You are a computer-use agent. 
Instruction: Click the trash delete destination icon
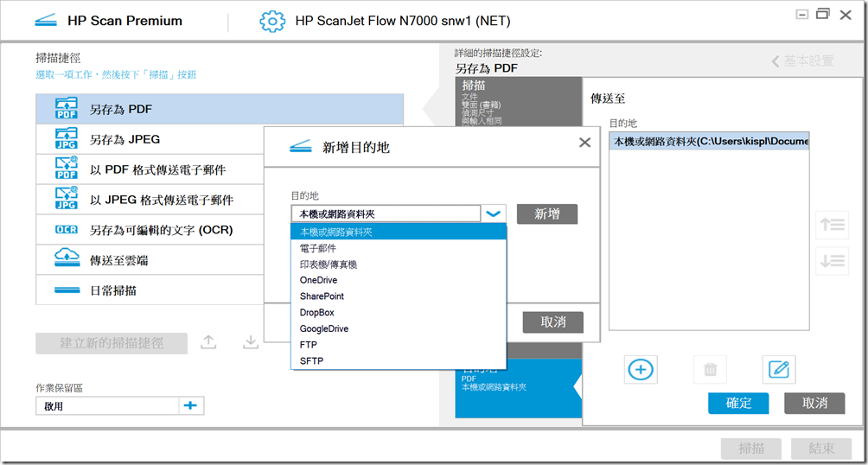(x=711, y=369)
